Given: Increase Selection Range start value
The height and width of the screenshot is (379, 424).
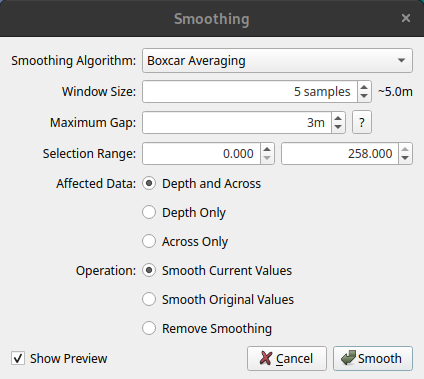Looking at the screenshot, I should click(x=267, y=149).
